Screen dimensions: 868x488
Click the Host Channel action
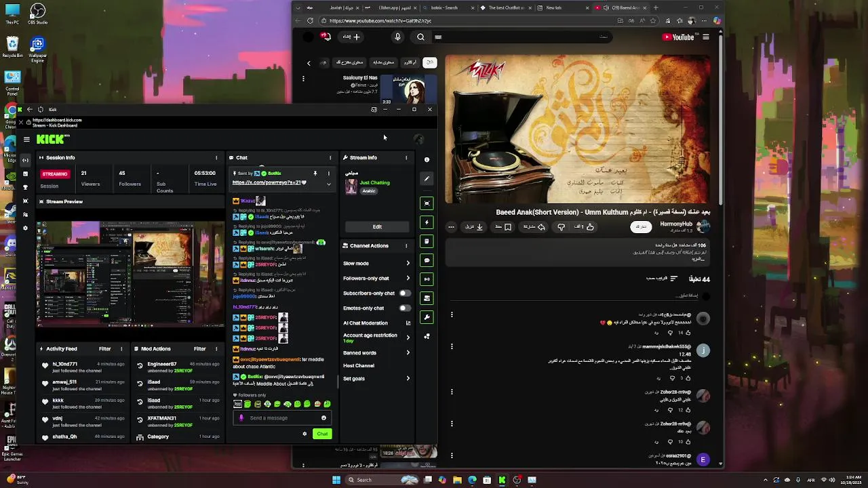tap(359, 366)
